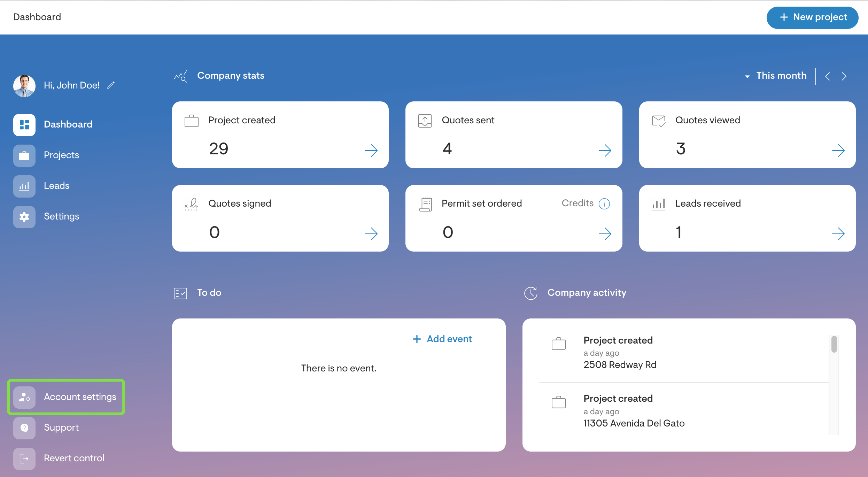Click John Doe's profile avatar

point(24,85)
